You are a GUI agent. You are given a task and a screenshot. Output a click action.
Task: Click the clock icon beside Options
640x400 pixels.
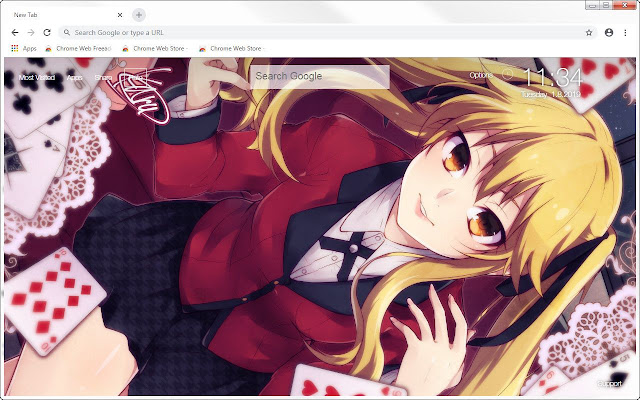[x=507, y=74]
